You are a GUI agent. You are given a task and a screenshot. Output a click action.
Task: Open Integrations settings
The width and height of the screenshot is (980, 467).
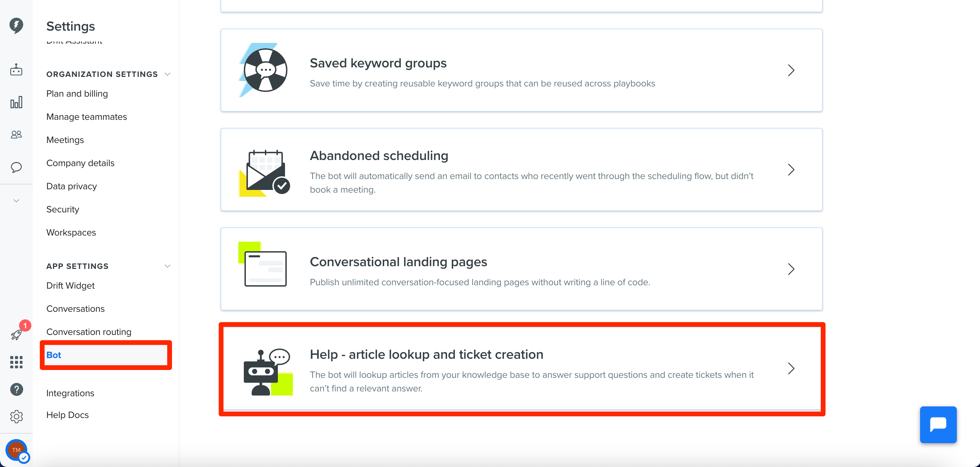tap(70, 393)
